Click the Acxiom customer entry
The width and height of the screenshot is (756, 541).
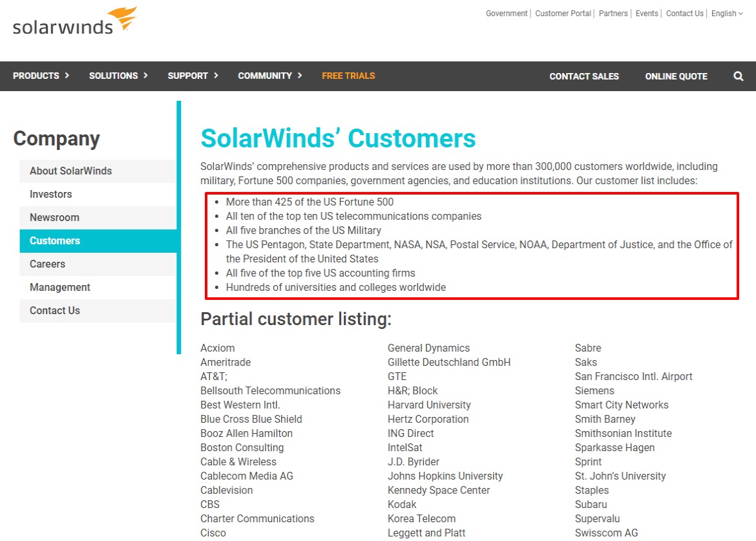coord(218,348)
